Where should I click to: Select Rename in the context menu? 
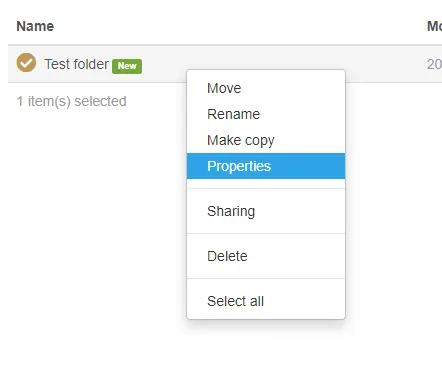[266, 114]
